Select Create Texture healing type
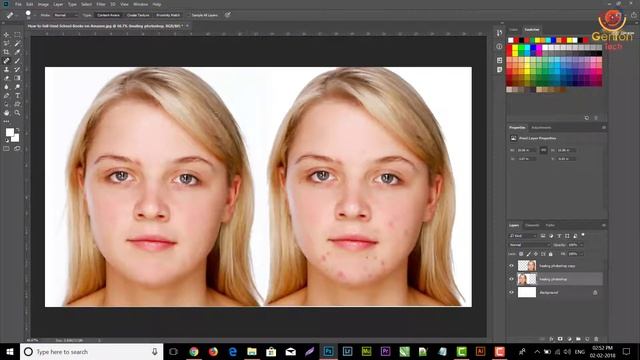This screenshot has width=640, height=360. tap(138, 15)
